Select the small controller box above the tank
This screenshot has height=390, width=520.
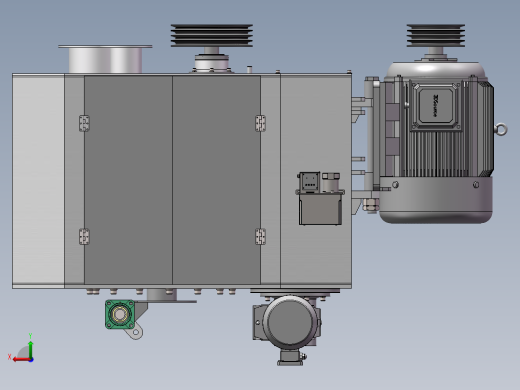pyautogui.click(x=310, y=182)
